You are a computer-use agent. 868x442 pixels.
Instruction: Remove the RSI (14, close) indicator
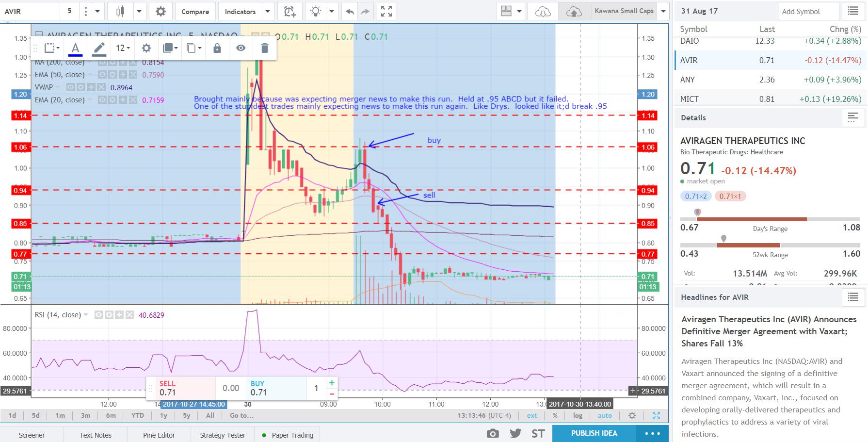coord(129,315)
